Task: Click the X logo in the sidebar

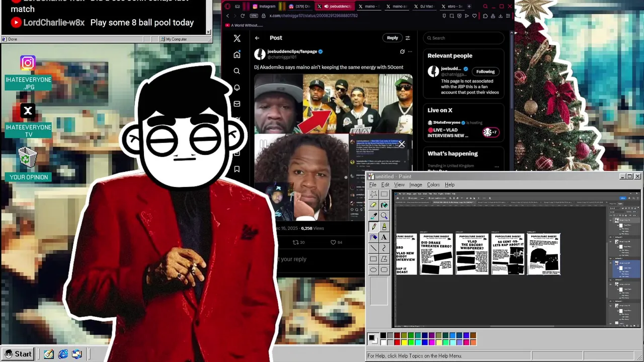Action: [x=237, y=38]
